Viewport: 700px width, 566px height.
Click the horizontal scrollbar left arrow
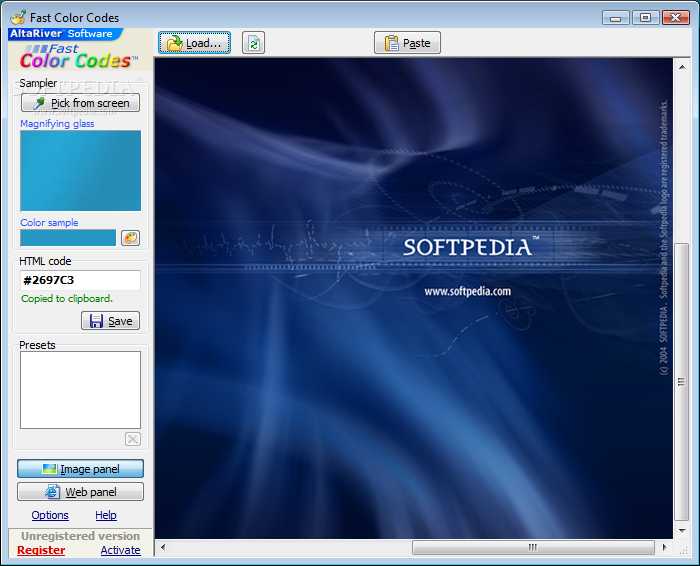(163, 547)
